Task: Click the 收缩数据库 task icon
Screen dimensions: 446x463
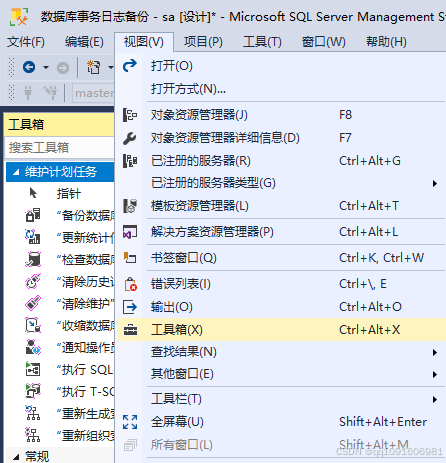Action: 33,325
